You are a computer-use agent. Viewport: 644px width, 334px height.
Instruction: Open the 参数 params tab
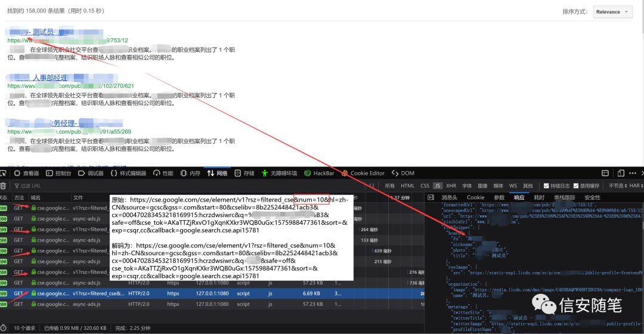(499, 197)
